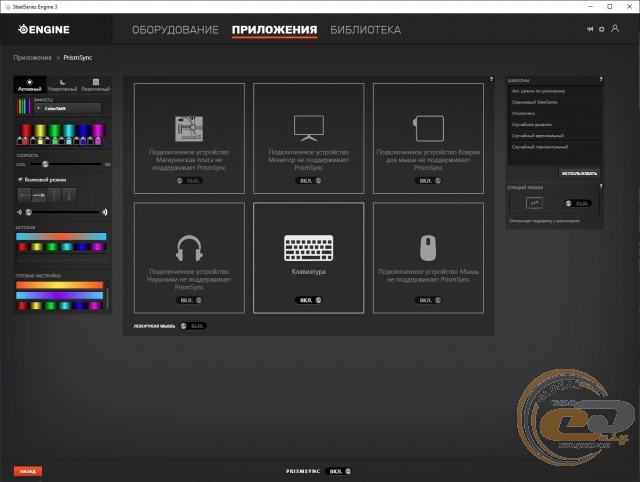Select the Случайный вертикальный template
Screen dimensions: 640x482
point(554,135)
